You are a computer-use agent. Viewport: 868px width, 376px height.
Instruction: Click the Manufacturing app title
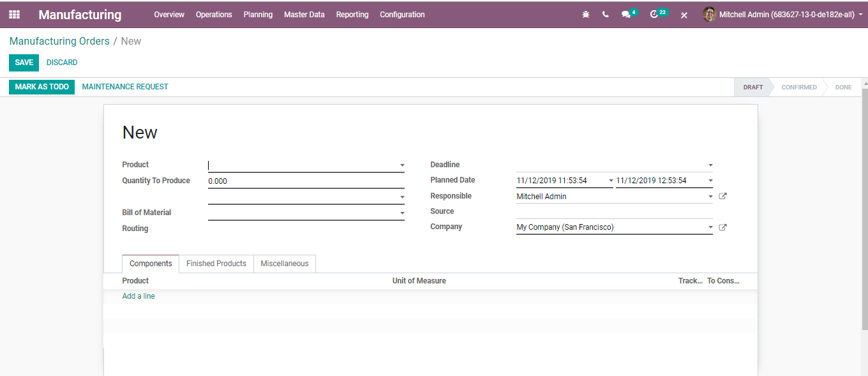80,15
